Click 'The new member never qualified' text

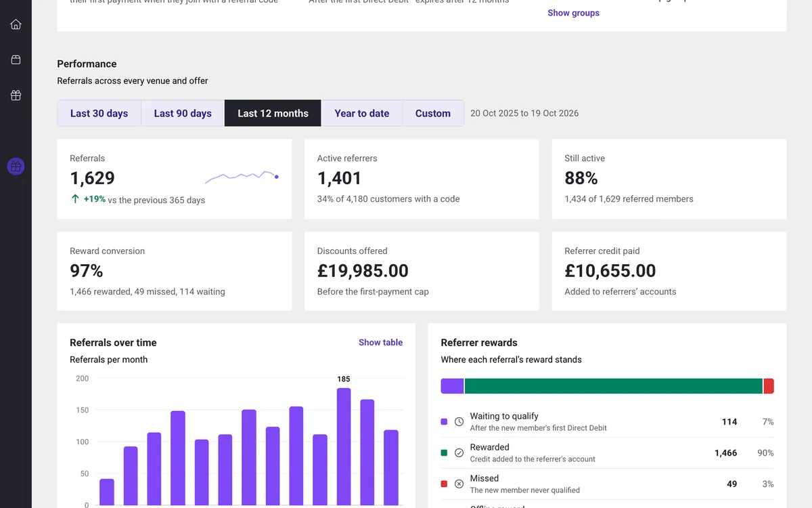(525, 490)
